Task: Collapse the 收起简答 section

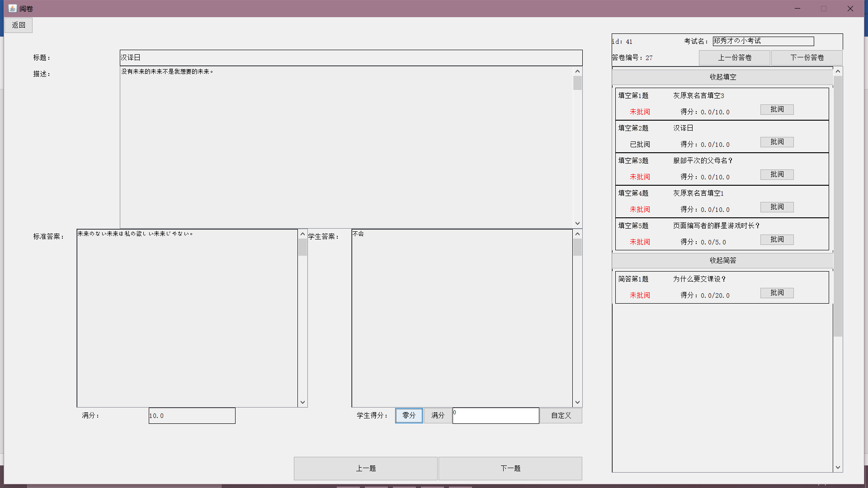Action: click(722, 260)
